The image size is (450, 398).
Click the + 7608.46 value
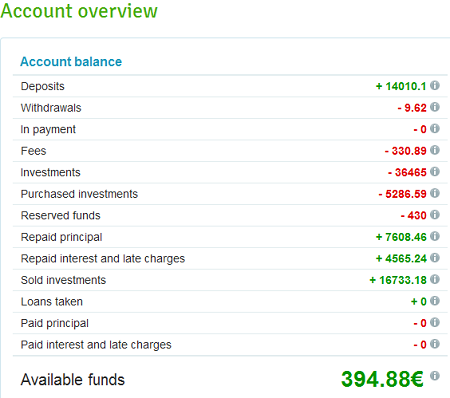coord(401,237)
